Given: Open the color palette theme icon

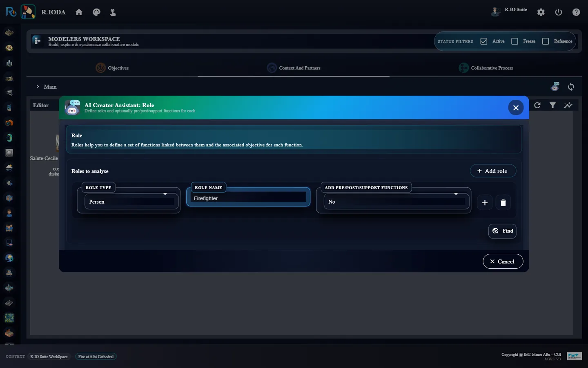Looking at the screenshot, I should (96, 12).
